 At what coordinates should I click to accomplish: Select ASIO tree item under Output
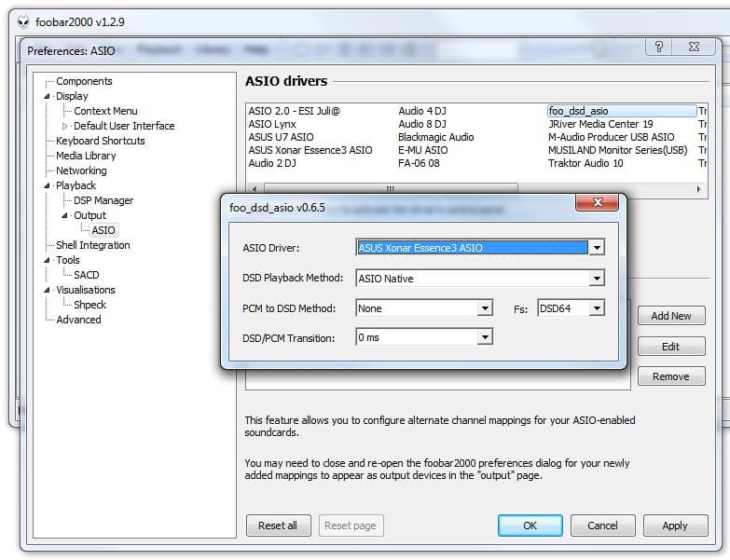[x=103, y=230]
